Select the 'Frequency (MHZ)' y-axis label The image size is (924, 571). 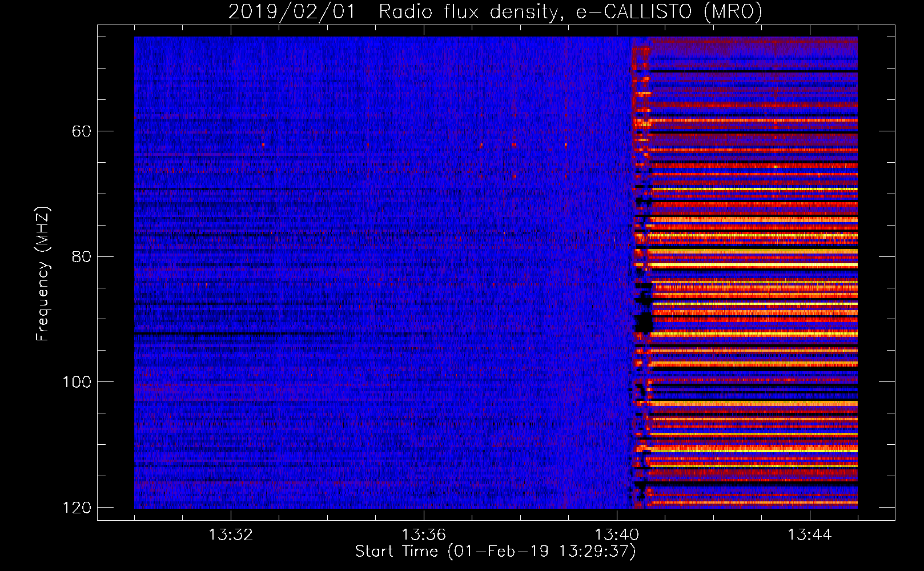43,274
